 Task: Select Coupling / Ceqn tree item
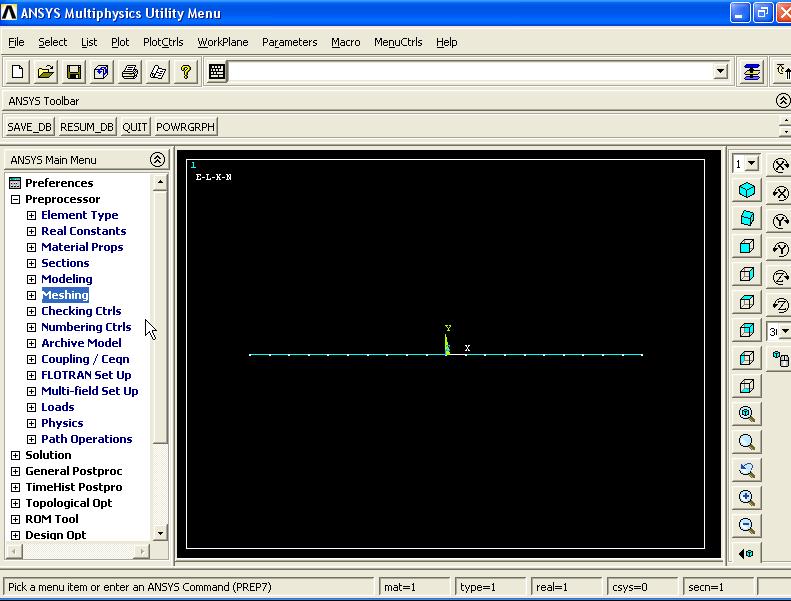click(x=85, y=359)
